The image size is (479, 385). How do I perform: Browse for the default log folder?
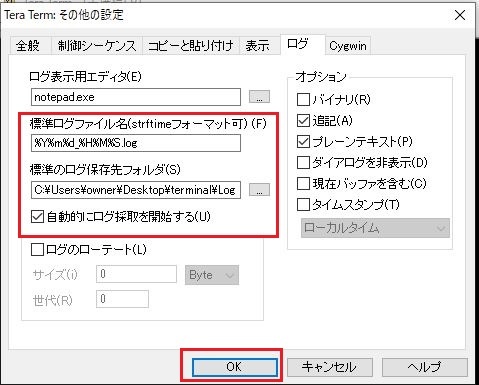click(259, 190)
